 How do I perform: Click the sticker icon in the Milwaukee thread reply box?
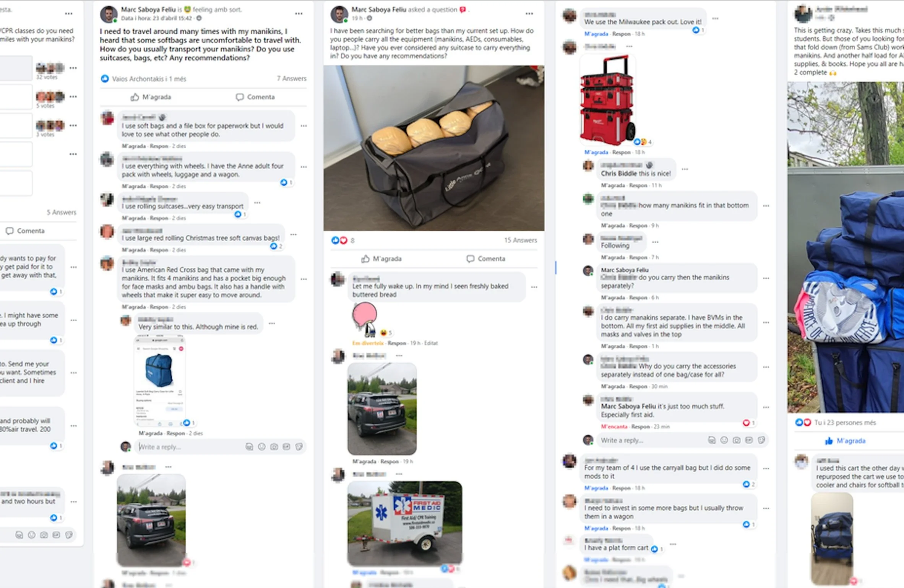tap(761, 440)
